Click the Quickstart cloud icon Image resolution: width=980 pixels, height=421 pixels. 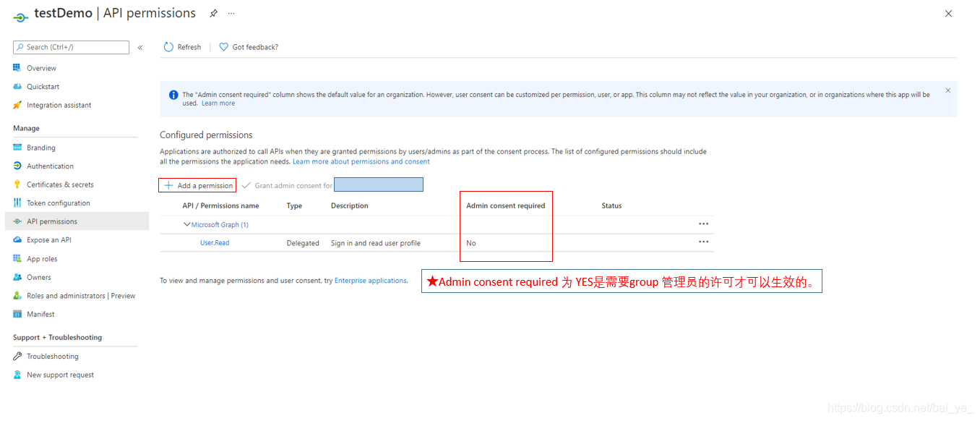tap(17, 86)
